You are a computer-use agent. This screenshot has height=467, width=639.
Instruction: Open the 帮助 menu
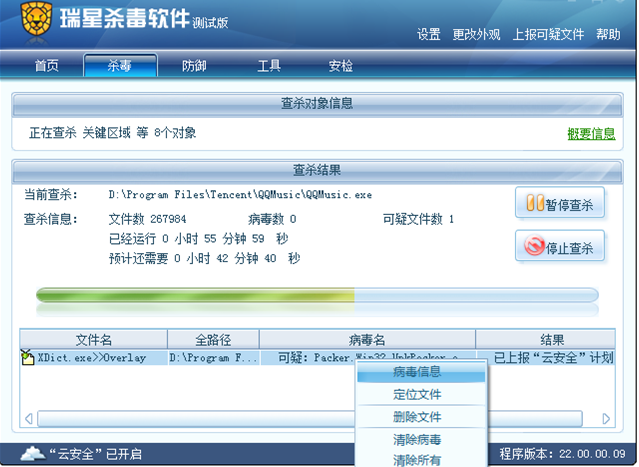[x=608, y=34]
